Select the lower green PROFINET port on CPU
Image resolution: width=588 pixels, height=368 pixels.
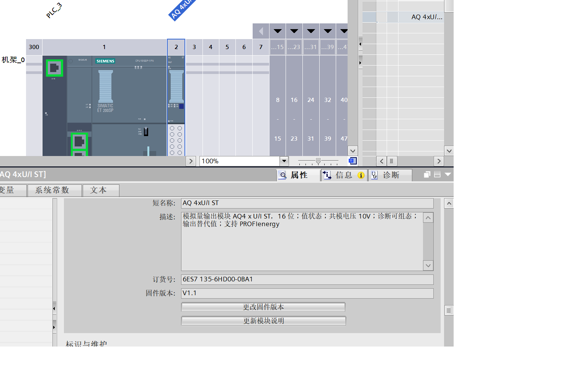coord(79,141)
